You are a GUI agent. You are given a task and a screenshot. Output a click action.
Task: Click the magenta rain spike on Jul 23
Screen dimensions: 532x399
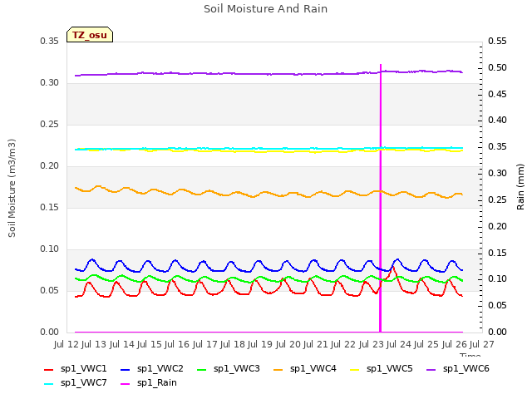381,198
